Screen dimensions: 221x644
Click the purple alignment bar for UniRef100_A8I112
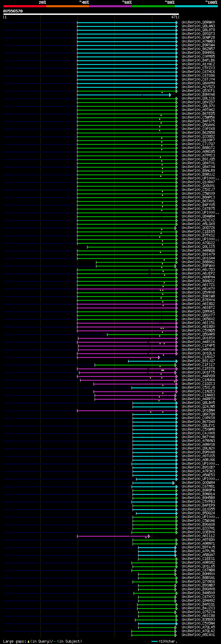tap(114, 536)
